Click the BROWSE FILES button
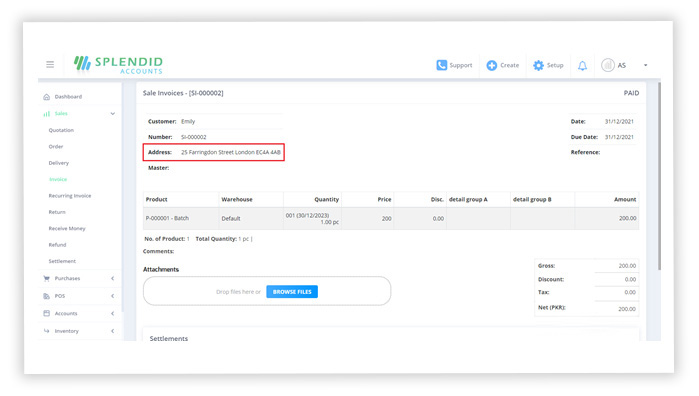Viewport: 699px width, 396px height. [x=292, y=292]
